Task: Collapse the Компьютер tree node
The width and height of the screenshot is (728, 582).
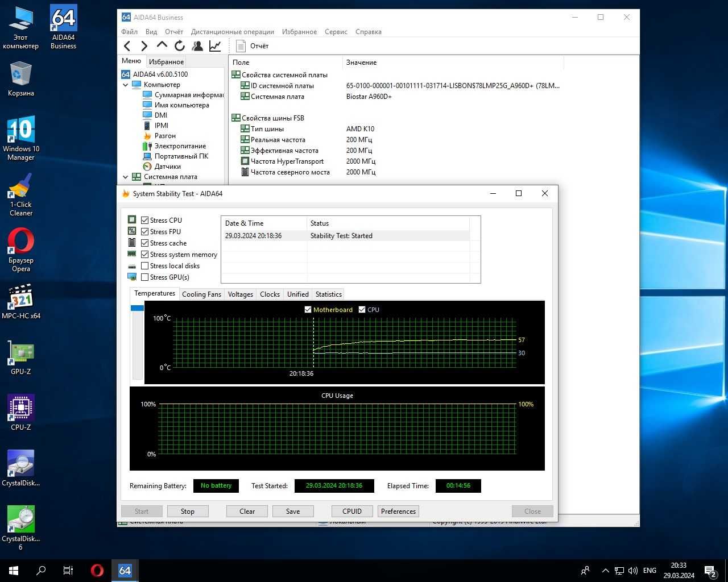Action: tap(126, 85)
